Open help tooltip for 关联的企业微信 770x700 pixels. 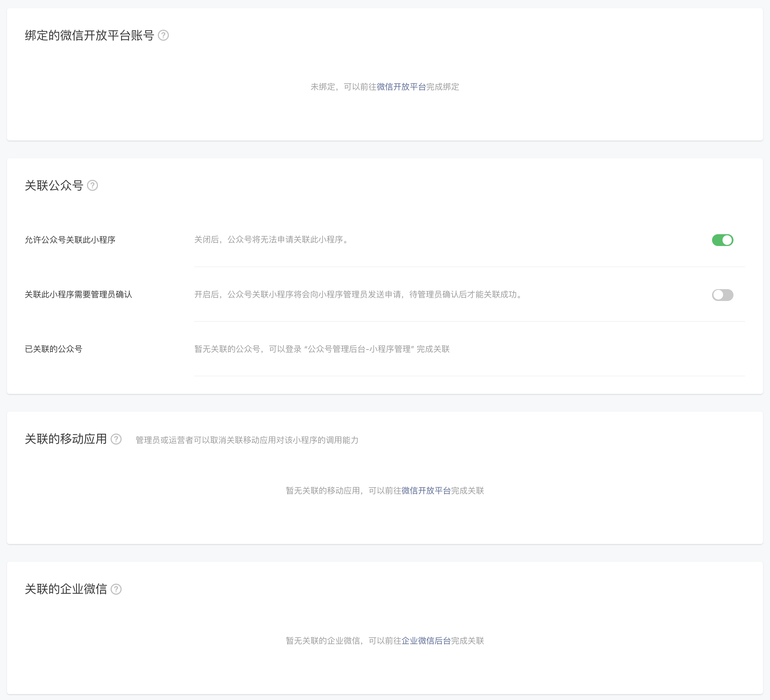point(116,589)
